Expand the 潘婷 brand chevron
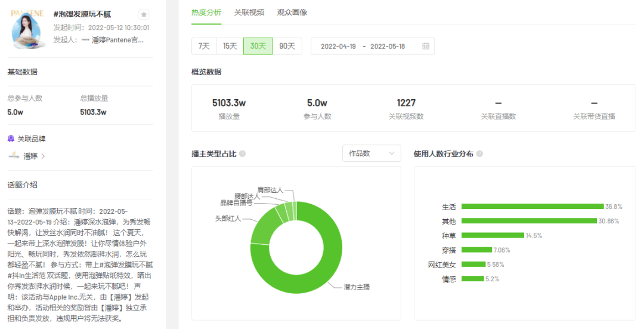Image resolution: width=644 pixels, height=329 pixels. [43, 156]
